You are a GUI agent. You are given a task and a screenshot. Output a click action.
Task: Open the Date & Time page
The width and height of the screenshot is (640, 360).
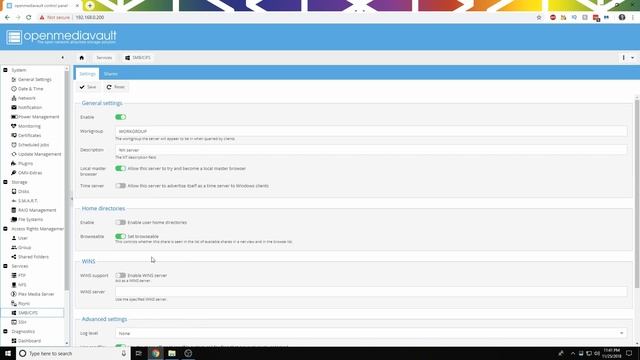click(30, 89)
